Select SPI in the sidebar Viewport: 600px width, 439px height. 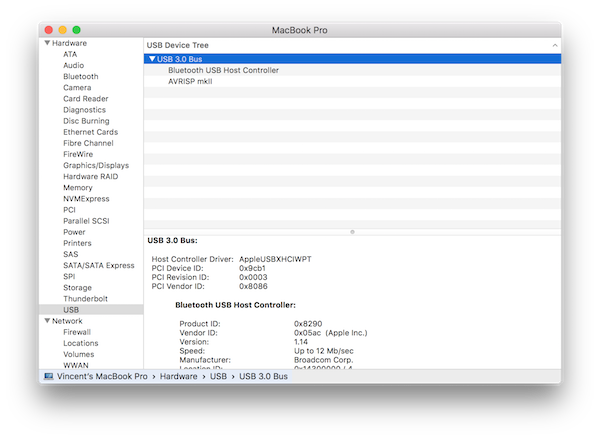[69, 276]
